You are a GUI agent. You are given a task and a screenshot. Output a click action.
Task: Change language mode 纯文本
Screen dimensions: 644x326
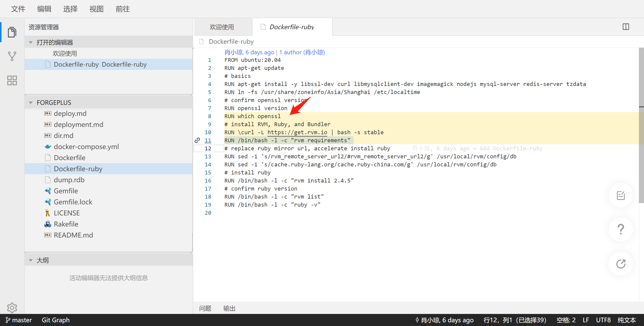pyautogui.click(x=627, y=320)
